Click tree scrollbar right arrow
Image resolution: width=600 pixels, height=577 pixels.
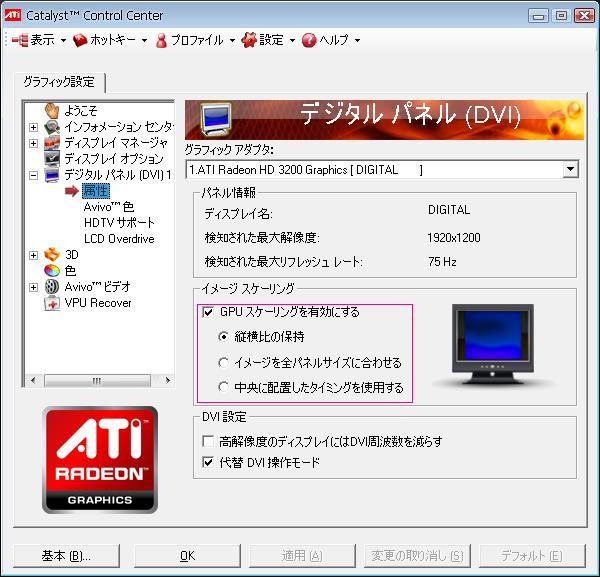[x=167, y=380]
